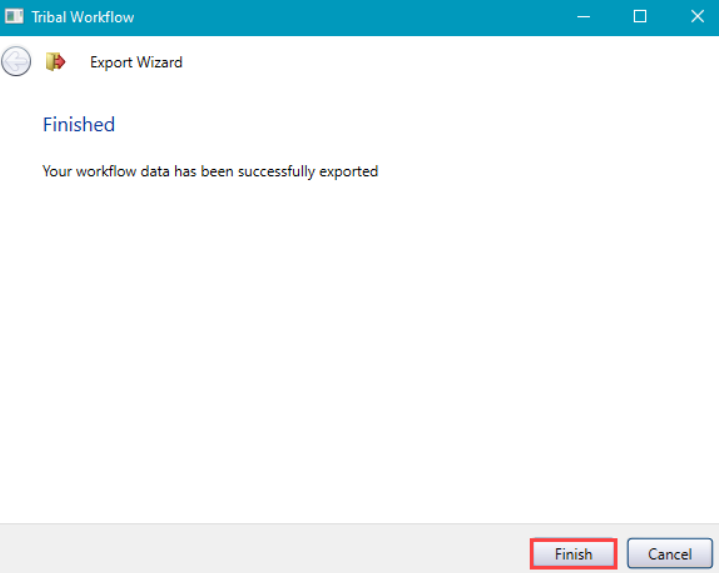719x573 pixels.
Task: Click the workflow export success message
Action: tap(210, 171)
